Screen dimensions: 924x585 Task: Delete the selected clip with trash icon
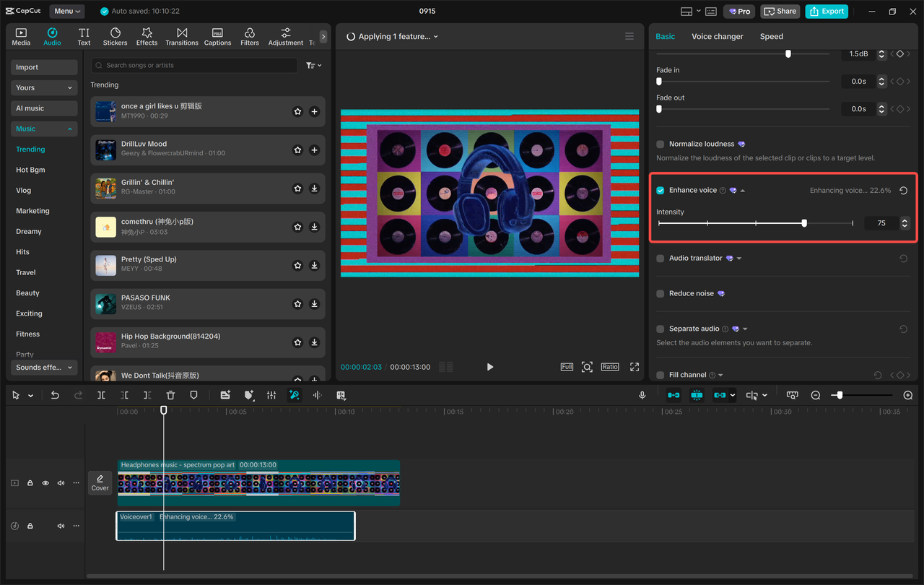(x=170, y=395)
